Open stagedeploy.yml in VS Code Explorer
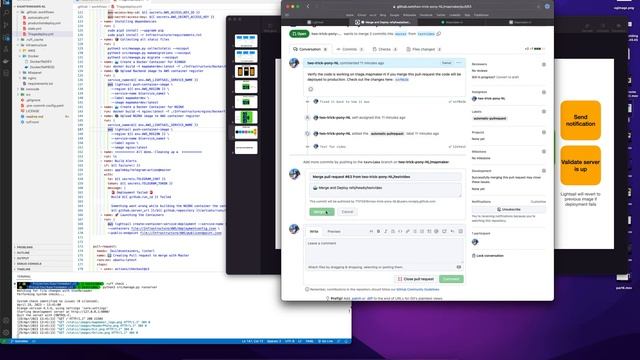 click(40, 34)
